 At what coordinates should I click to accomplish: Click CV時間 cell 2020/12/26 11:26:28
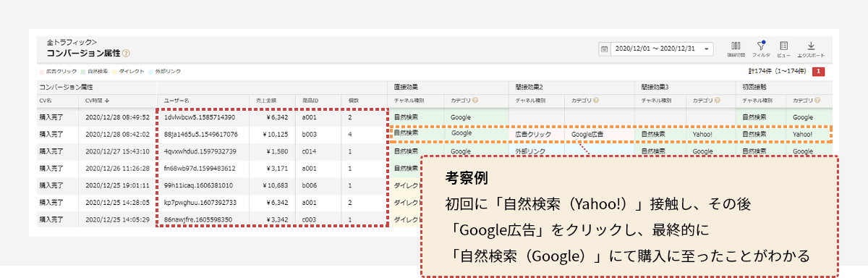pos(117,168)
